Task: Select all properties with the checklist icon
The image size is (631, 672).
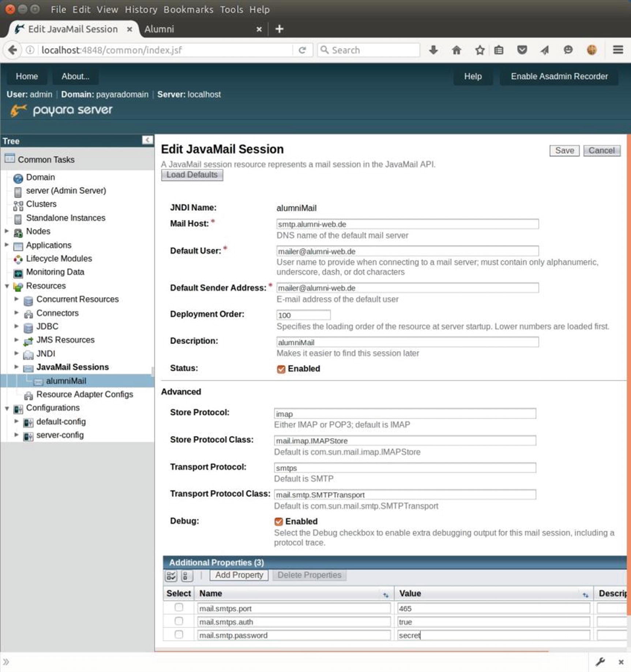Action: pyautogui.click(x=171, y=576)
